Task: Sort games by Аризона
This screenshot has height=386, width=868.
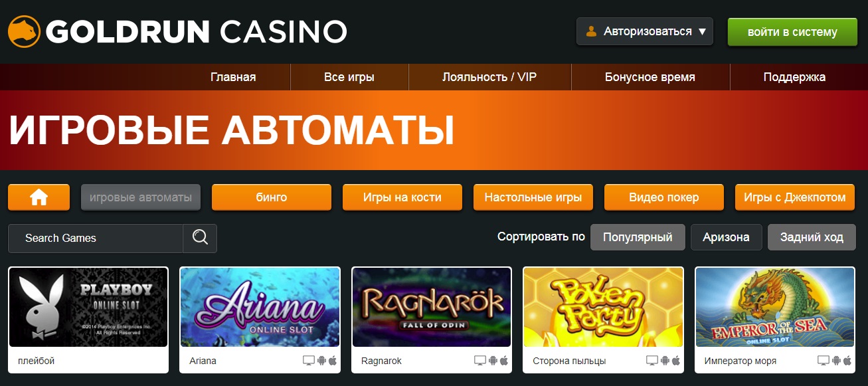Action: [x=726, y=237]
